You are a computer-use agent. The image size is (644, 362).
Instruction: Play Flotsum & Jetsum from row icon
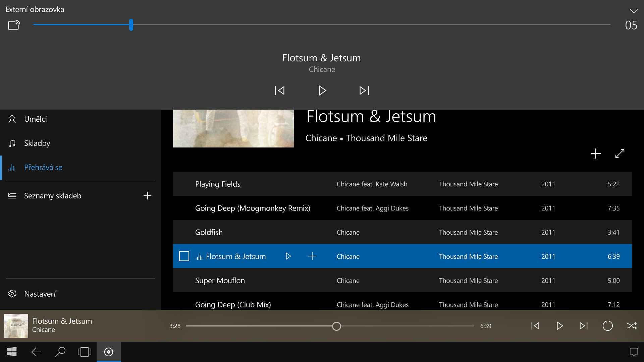288,256
